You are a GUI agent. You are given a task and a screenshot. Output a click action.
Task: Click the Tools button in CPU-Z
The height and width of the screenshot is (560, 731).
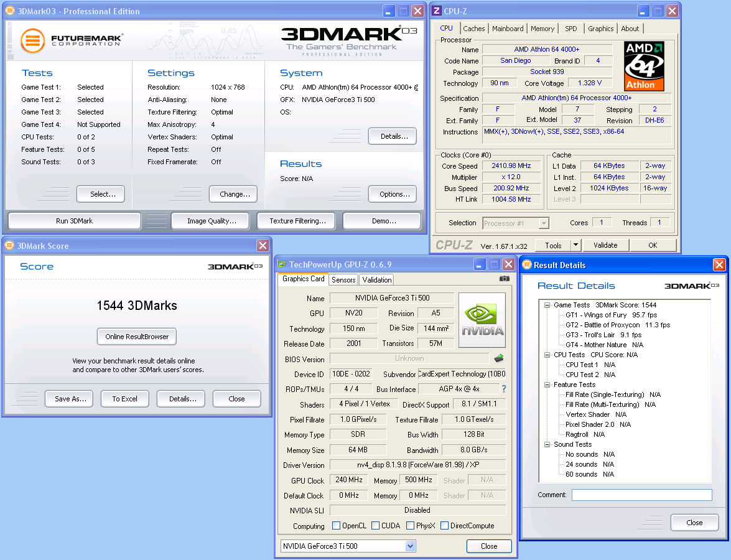[552, 245]
